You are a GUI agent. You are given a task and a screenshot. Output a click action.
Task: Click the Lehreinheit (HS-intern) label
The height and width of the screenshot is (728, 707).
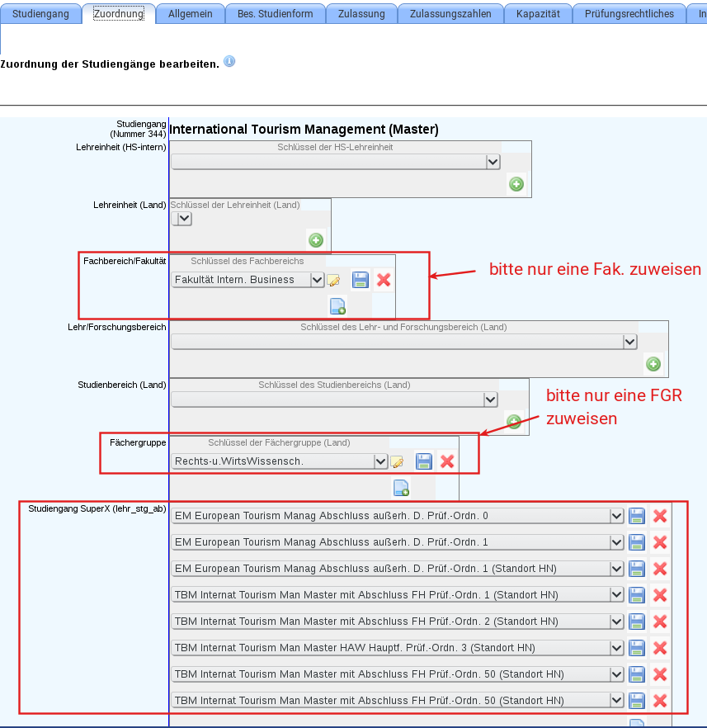pos(121,147)
